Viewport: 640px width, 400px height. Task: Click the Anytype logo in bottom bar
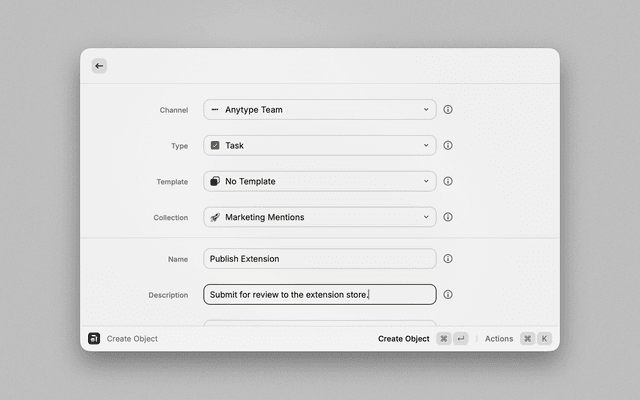click(94, 339)
